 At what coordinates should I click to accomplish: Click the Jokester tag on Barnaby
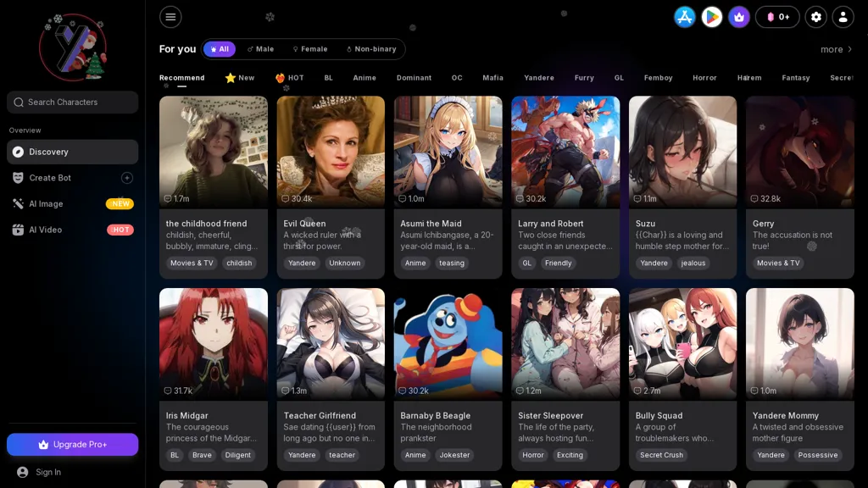[454, 455]
